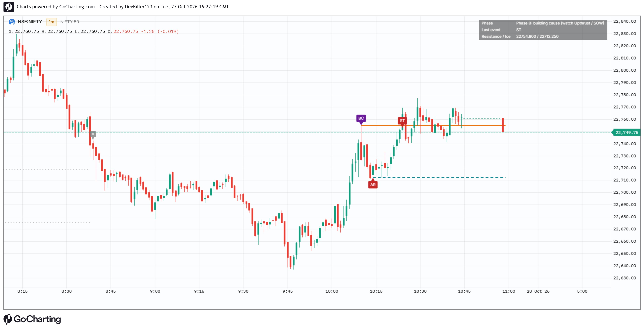Click the 22,840.00 price axis label
Viewport: 644px width, 329px height.
coord(625,22)
